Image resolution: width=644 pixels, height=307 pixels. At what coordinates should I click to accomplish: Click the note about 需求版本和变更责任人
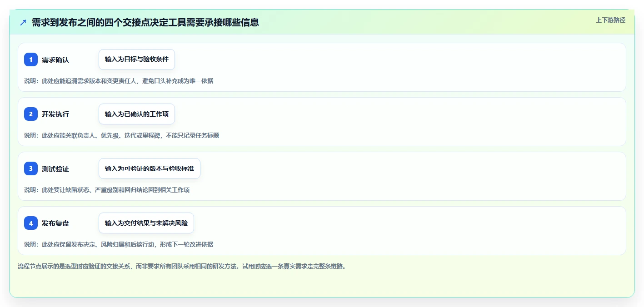coord(119,81)
